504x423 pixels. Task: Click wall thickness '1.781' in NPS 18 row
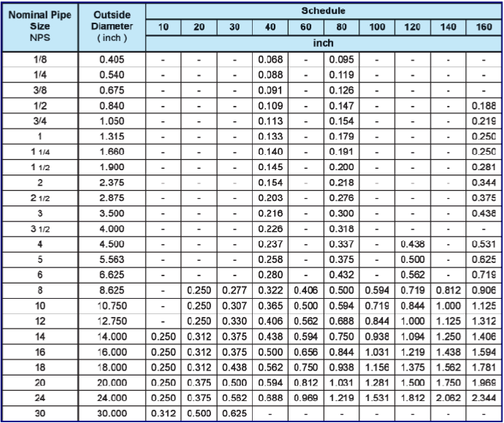click(484, 367)
